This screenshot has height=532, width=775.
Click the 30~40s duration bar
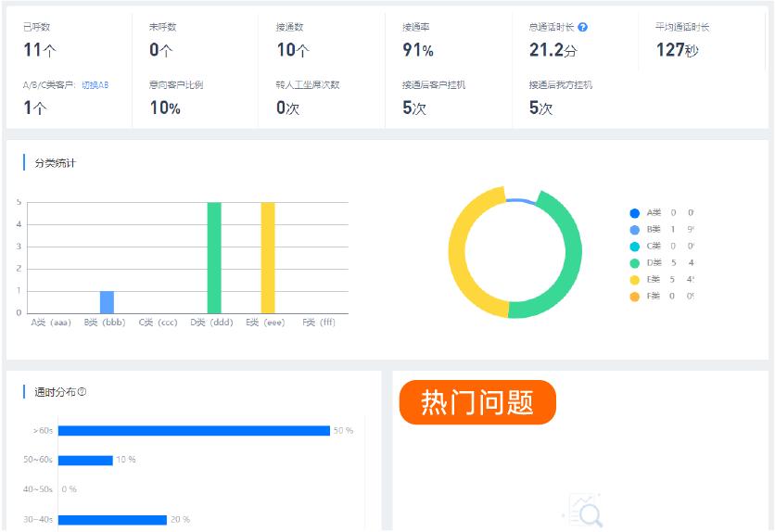112,520
